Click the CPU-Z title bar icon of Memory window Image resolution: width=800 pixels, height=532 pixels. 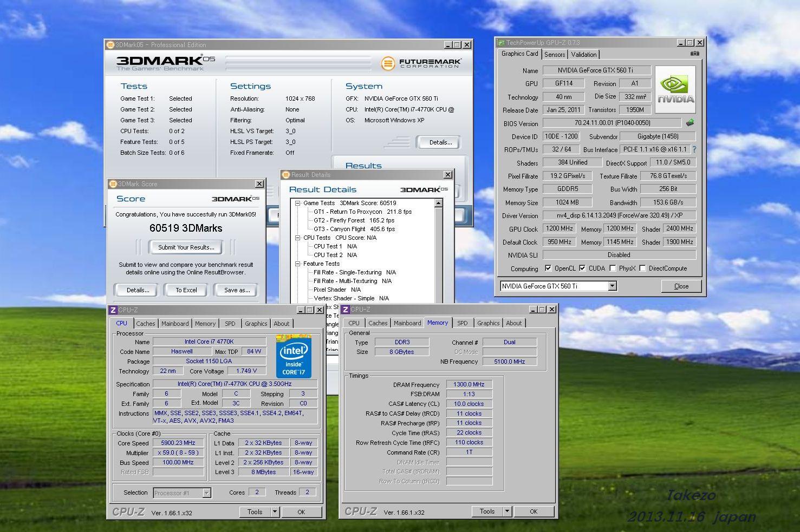345,310
